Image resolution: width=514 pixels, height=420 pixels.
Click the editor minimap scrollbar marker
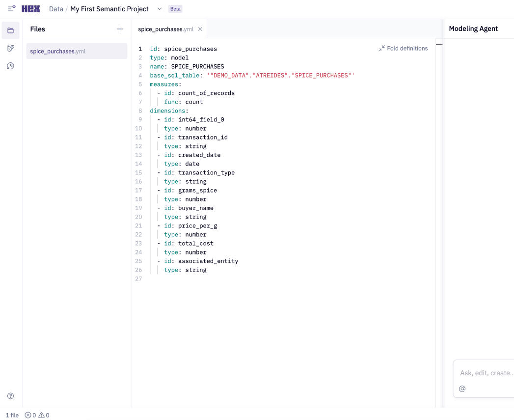pos(439,44)
